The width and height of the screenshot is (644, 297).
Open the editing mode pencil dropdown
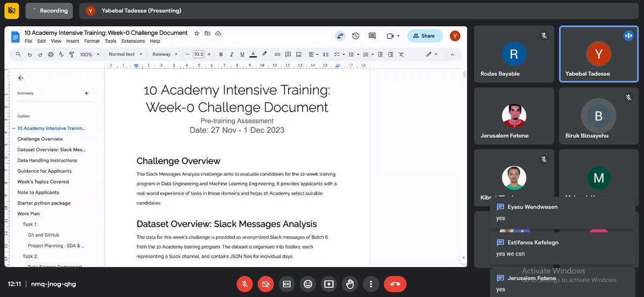coord(431,54)
